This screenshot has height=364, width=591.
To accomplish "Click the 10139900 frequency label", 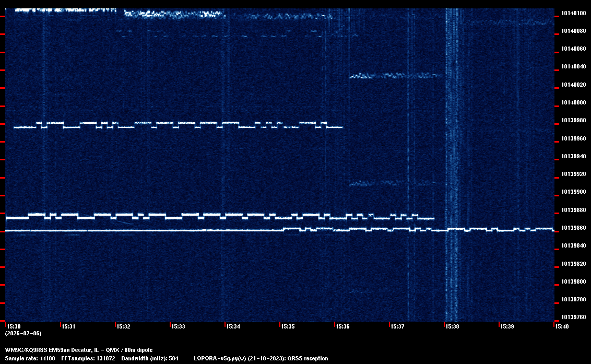I will [573, 192].
